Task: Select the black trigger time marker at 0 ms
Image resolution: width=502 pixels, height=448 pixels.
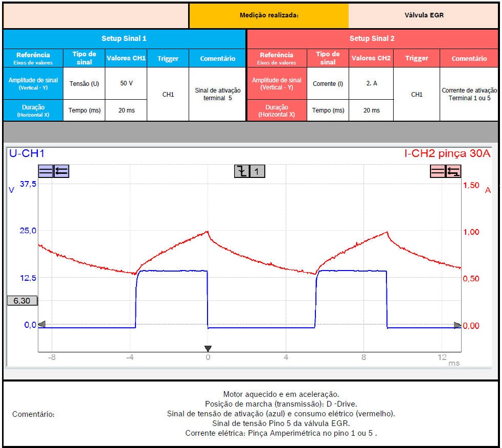Action: pyautogui.click(x=208, y=348)
